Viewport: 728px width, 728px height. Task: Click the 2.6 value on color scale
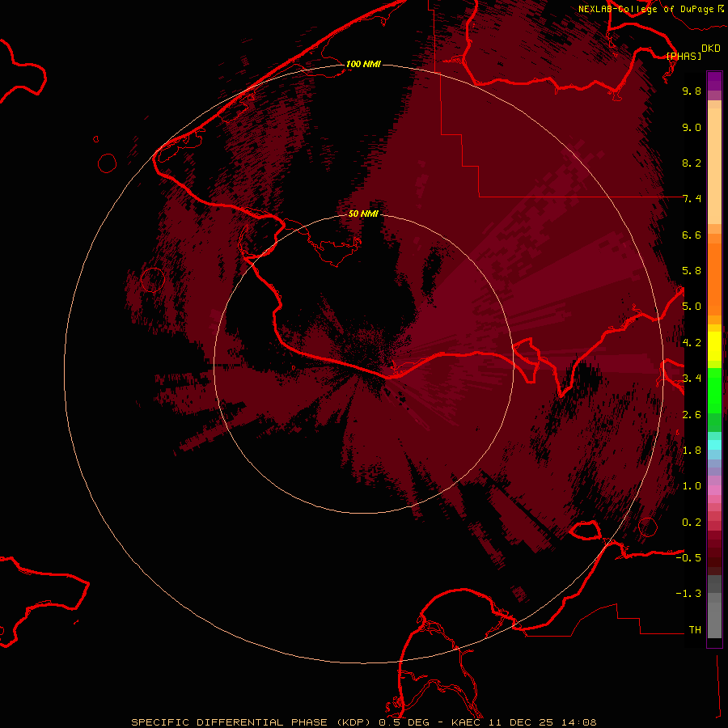click(x=692, y=415)
